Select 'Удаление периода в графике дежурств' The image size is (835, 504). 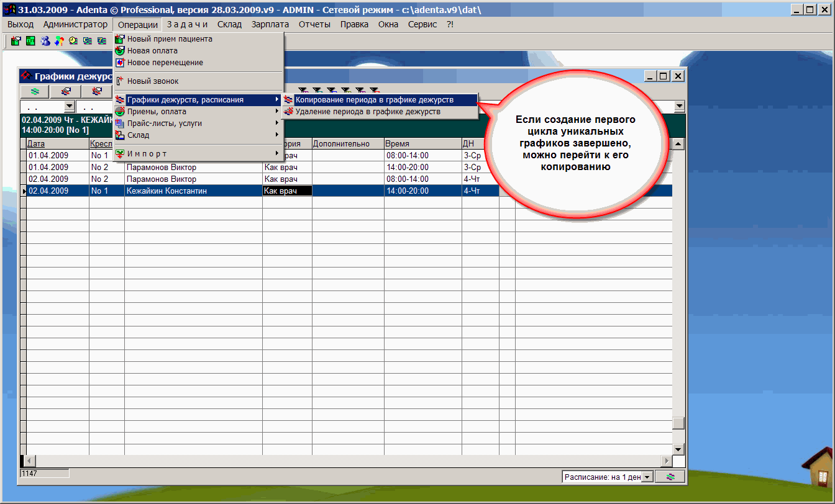click(368, 112)
